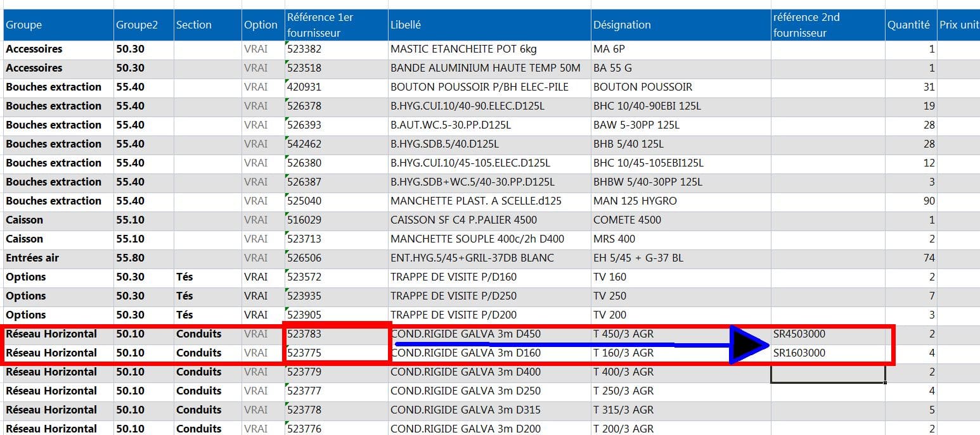Click the Désignation header cell
Screen dimensions: 980x435
(681, 25)
